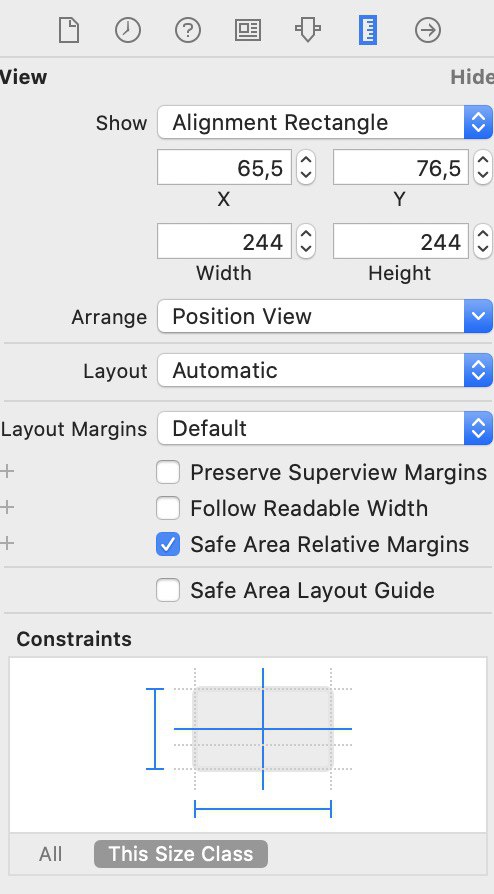The height and width of the screenshot is (894, 494).
Task: Show the History inspector
Action: [x=128, y=30]
